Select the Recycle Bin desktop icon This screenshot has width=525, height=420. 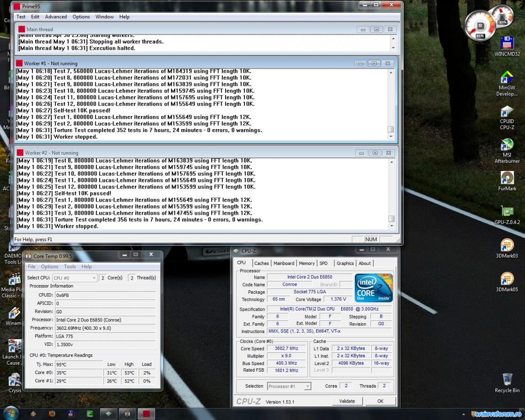coord(507,383)
